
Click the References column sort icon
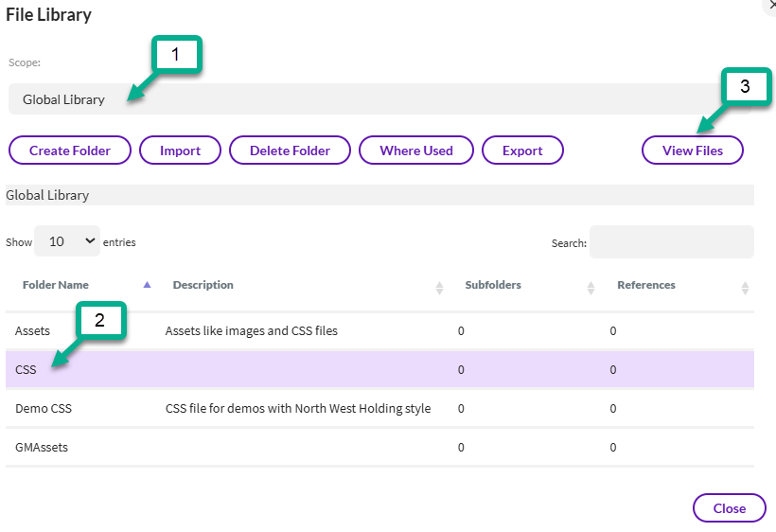[x=745, y=288]
